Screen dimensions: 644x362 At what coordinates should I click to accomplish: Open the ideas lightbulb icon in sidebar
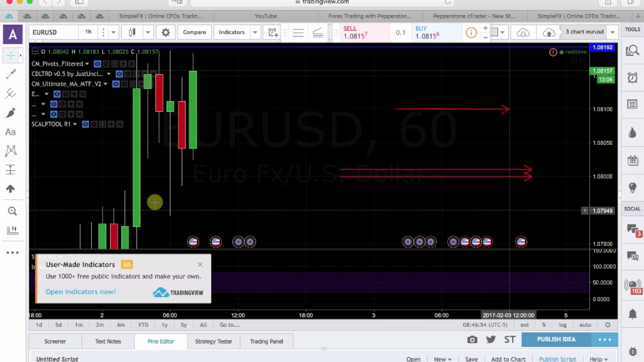point(632,188)
